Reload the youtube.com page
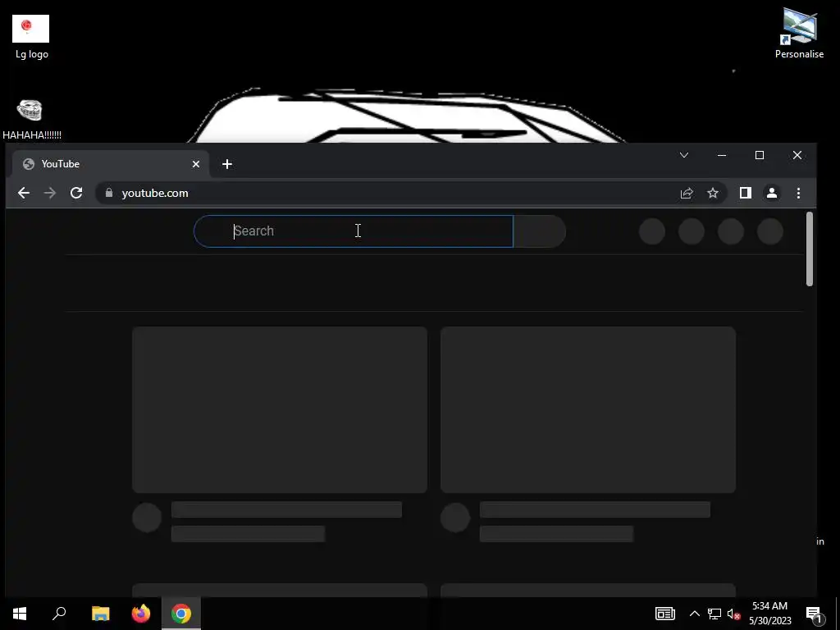 pyautogui.click(x=76, y=193)
